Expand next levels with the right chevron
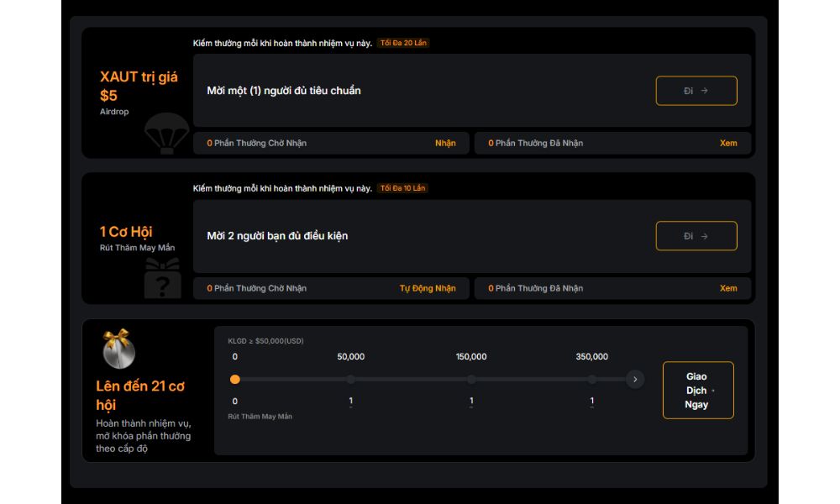The image size is (840, 504). (x=635, y=380)
